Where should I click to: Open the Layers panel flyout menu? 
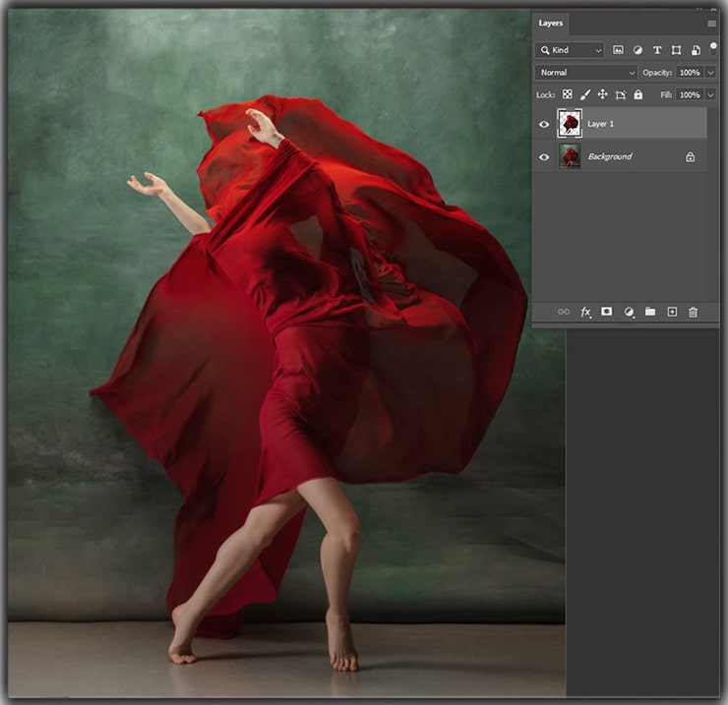(x=711, y=24)
